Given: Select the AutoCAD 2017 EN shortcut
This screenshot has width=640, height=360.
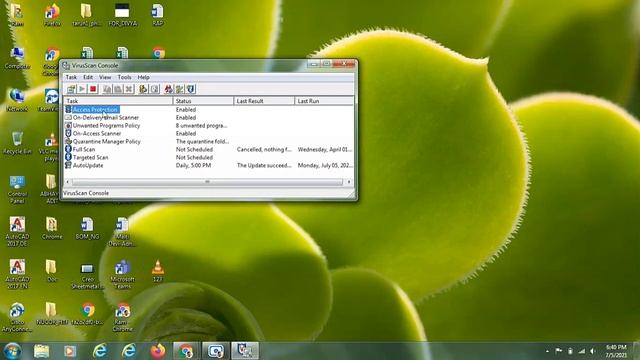Looking at the screenshot, I should [17, 274].
